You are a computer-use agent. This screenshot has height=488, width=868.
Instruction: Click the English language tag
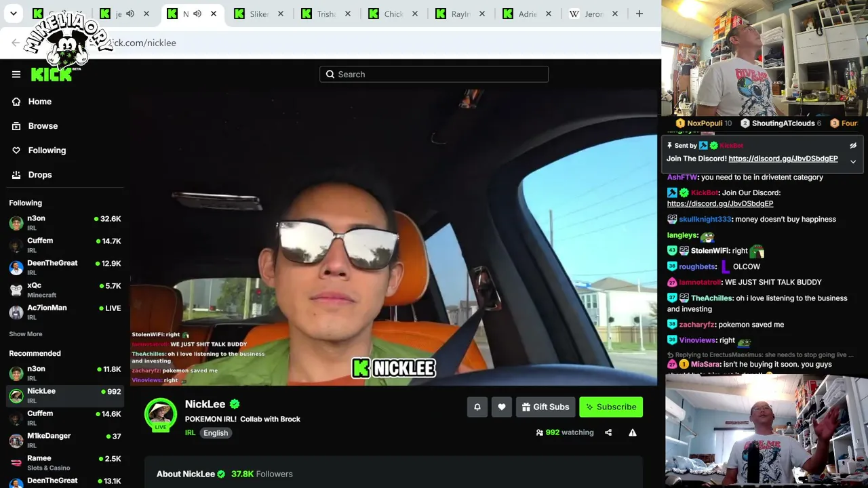tap(216, 433)
